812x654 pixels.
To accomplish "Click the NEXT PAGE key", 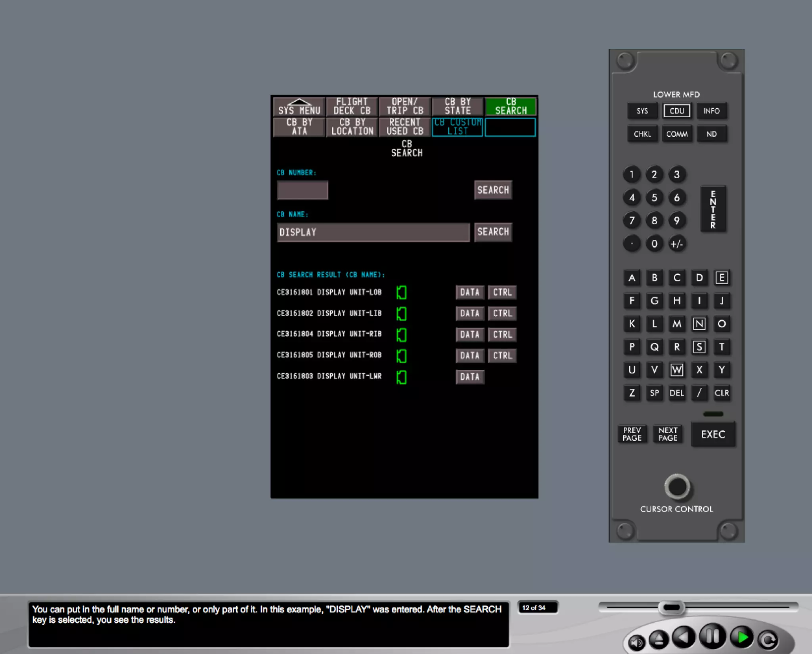I will point(668,434).
